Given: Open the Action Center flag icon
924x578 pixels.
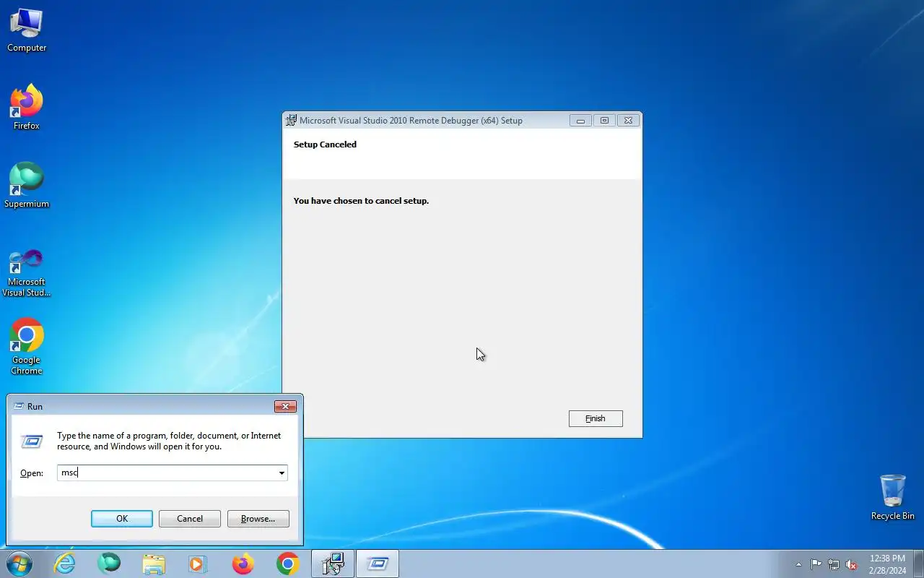Looking at the screenshot, I should (x=816, y=564).
